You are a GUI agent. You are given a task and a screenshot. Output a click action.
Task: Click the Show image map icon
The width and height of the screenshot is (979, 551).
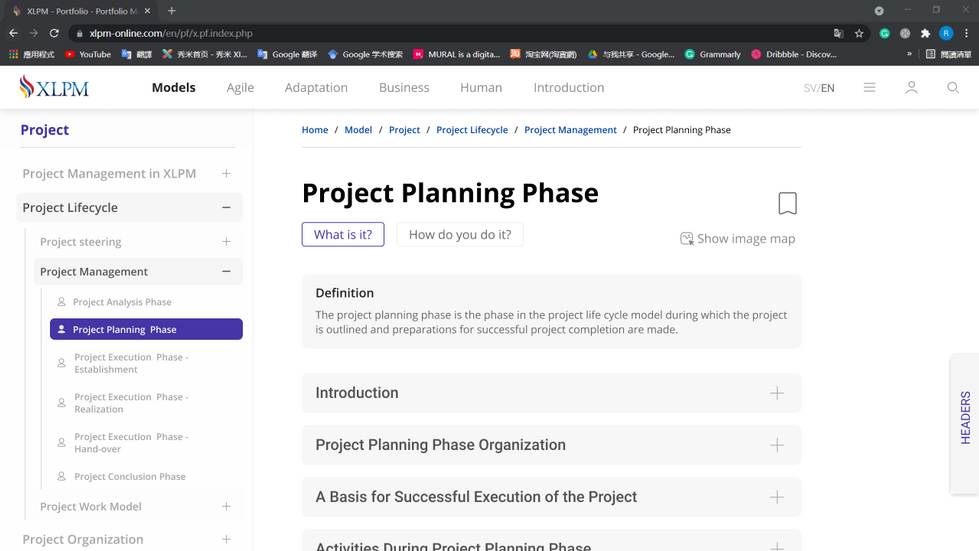687,238
